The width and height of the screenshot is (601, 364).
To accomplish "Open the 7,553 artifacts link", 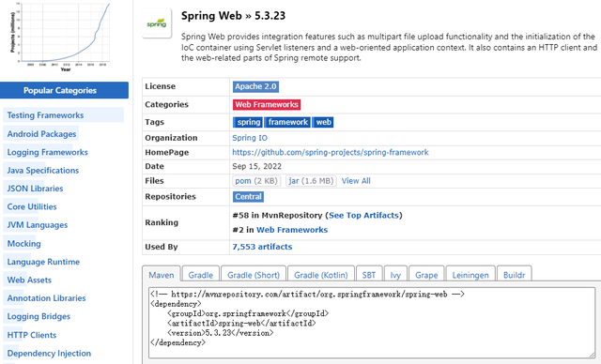I will pos(262,247).
